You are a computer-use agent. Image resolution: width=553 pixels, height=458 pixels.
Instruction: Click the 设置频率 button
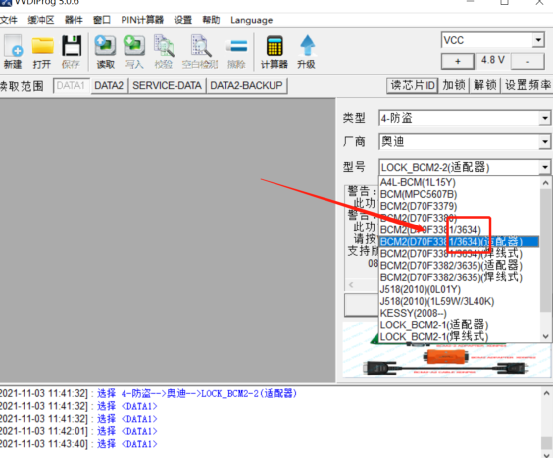tap(527, 85)
